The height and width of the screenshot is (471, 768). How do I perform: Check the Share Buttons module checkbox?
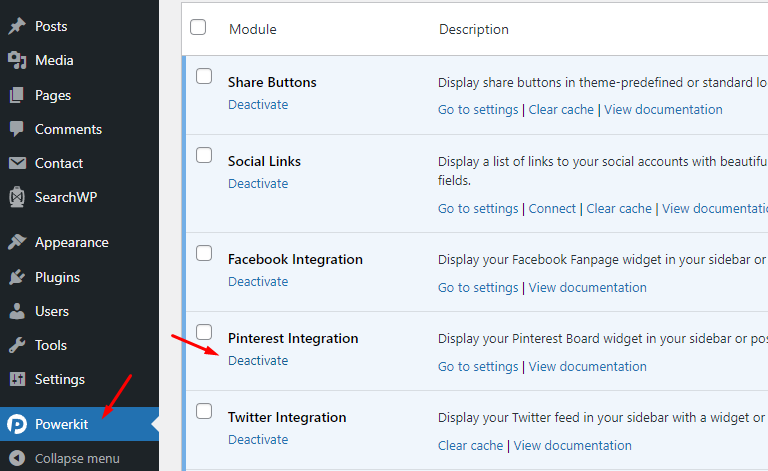pyautogui.click(x=204, y=76)
